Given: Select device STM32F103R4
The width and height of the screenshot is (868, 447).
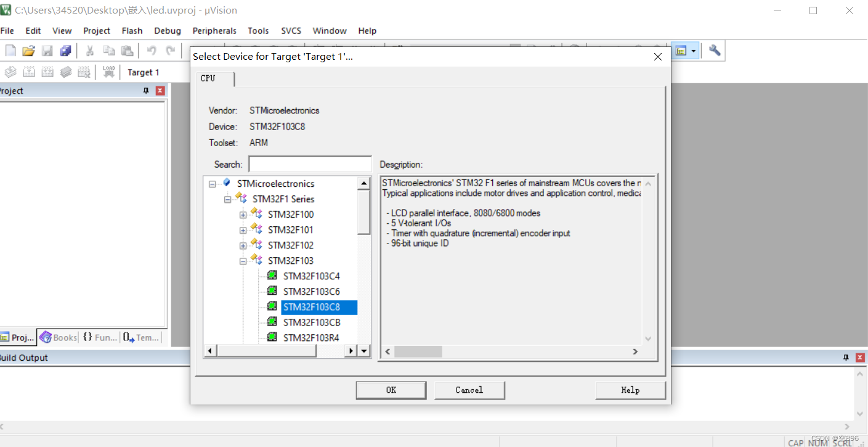Looking at the screenshot, I should pyautogui.click(x=311, y=338).
